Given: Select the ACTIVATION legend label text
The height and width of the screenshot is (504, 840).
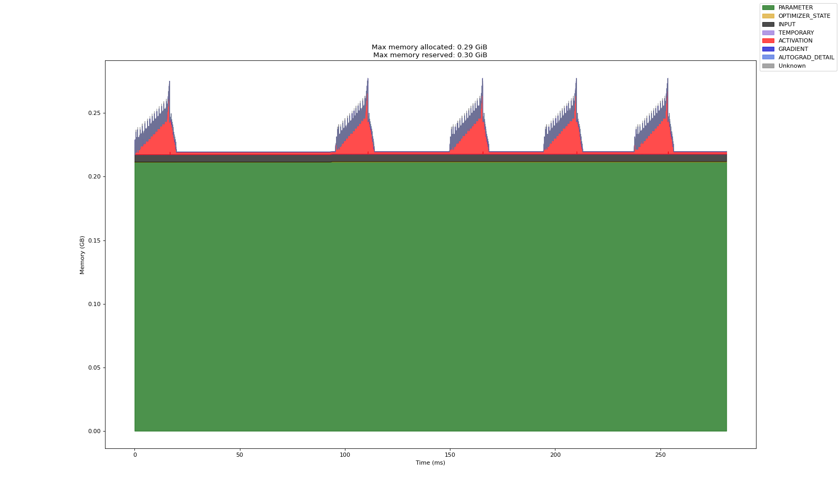Looking at the screenshot, I should point(795,41).
